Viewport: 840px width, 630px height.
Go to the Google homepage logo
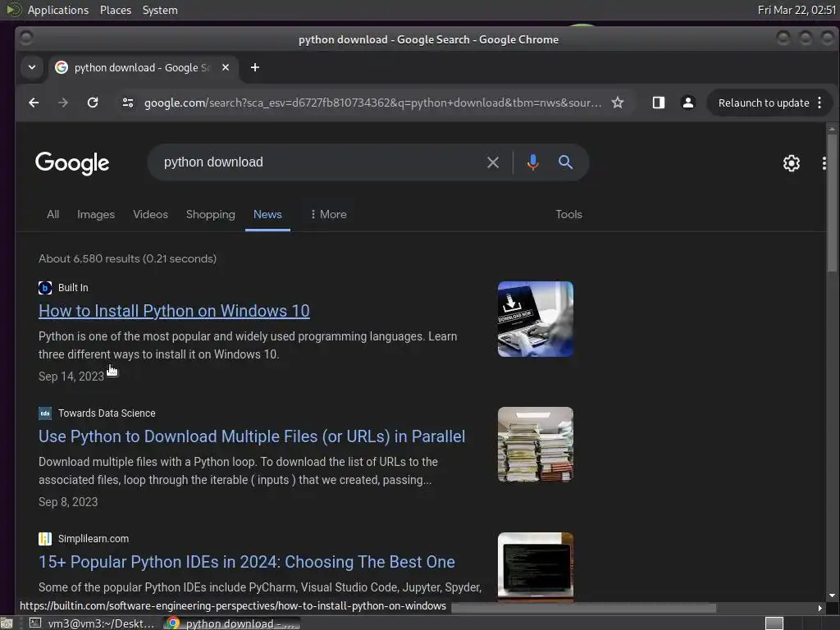[72, 163]
